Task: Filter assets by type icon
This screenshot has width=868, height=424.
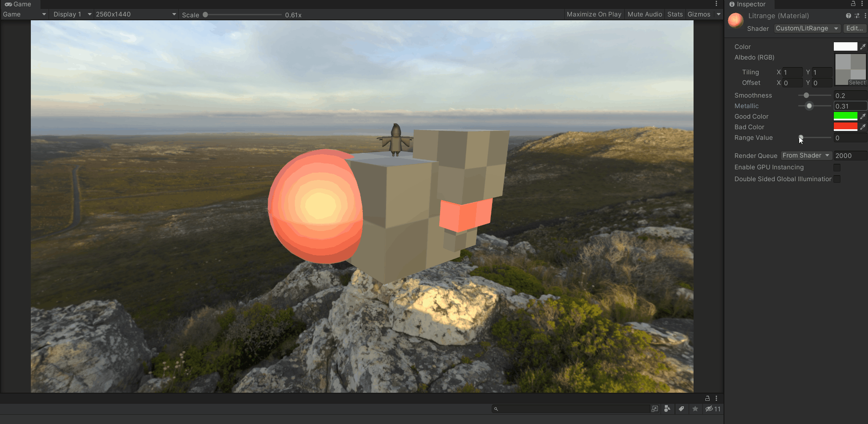Action: pyautogui.click(x=667, y=409)
